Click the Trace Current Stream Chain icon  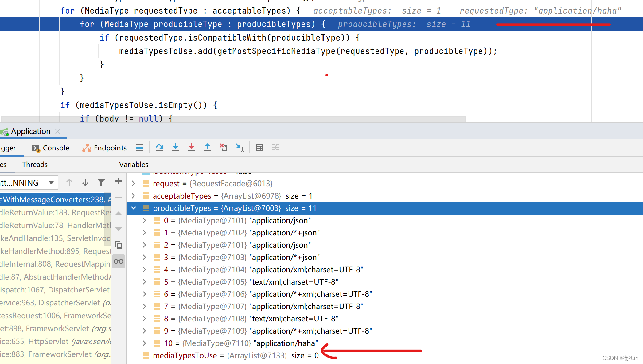(276, 148)
